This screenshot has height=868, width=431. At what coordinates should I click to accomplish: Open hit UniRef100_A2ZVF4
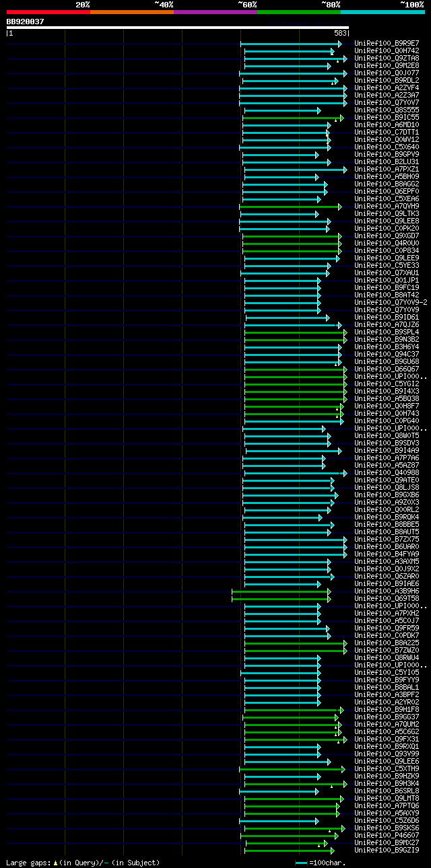(x=387, y=87)
